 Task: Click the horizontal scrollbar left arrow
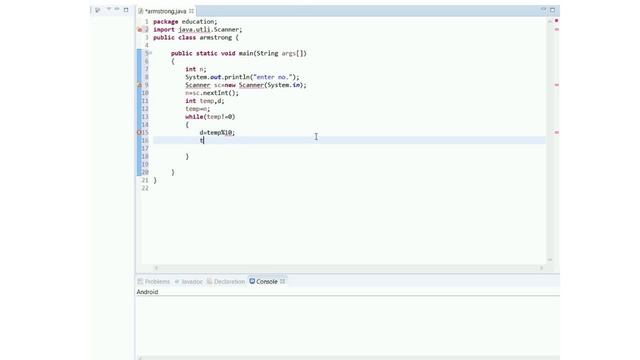point(156,268)
